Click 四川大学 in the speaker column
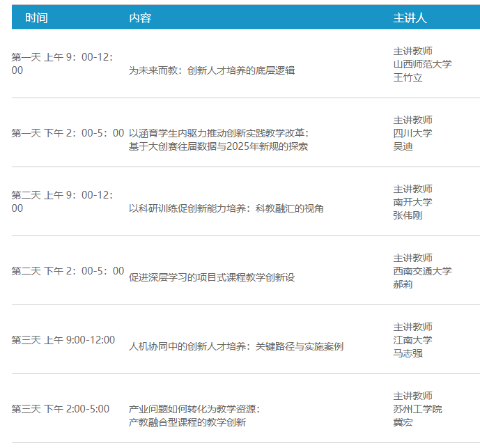This screenshot has width=480, height=448. click(x=412, y=133)
